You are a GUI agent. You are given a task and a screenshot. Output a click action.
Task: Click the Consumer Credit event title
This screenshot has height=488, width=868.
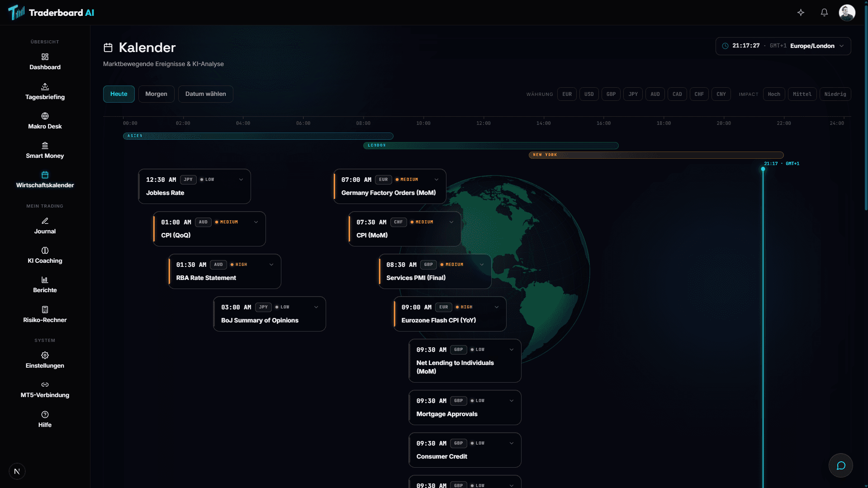click(441, 456)
